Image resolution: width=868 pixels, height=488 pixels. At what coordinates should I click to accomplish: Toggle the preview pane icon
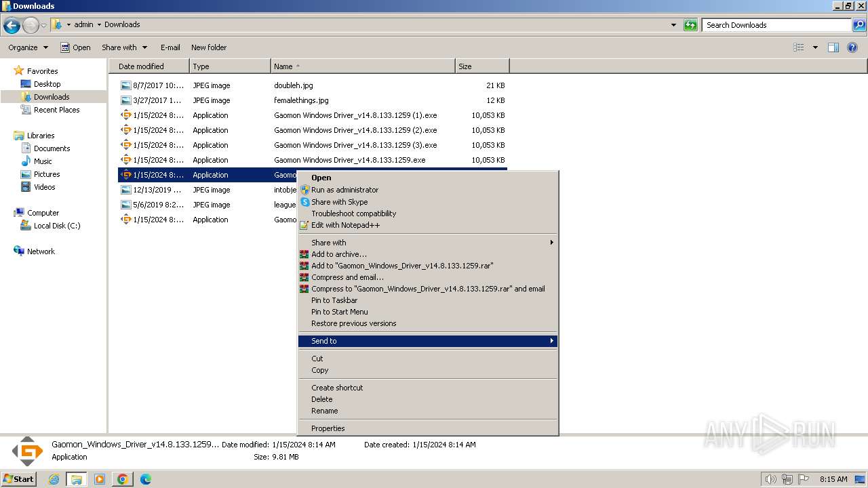pos(833,47)
